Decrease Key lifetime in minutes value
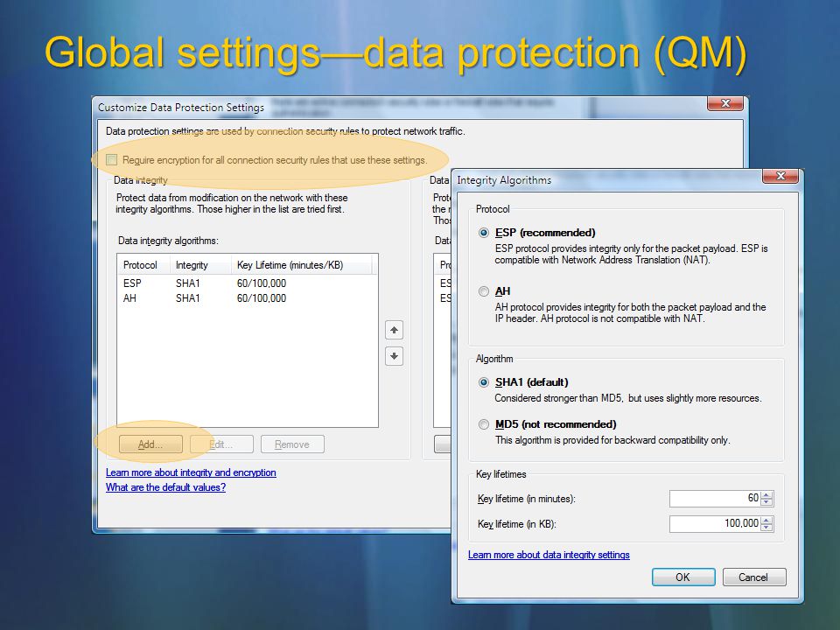The image size is (840, 630). 766,502
